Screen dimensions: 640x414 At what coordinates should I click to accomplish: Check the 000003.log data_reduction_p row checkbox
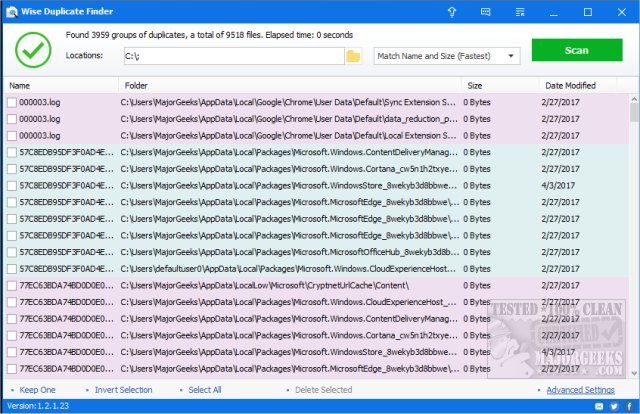click(x=12, y=119)
